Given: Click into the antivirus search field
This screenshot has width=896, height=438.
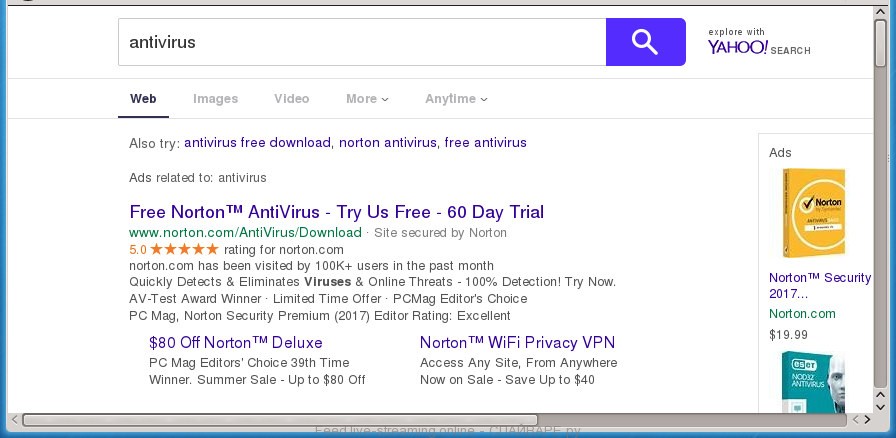Looking at the screenshot, I should pyautogui.click(x=362, y=42).
